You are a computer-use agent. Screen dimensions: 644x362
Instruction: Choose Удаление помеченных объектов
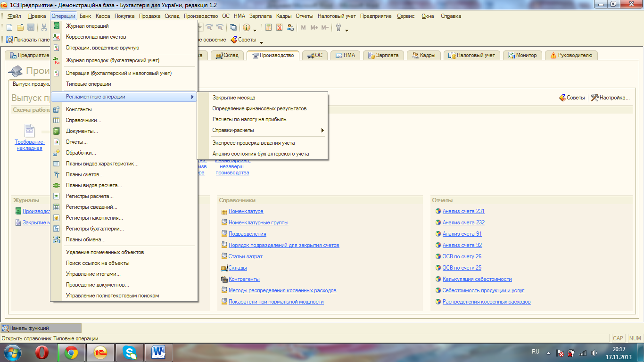tap(124, 252)
